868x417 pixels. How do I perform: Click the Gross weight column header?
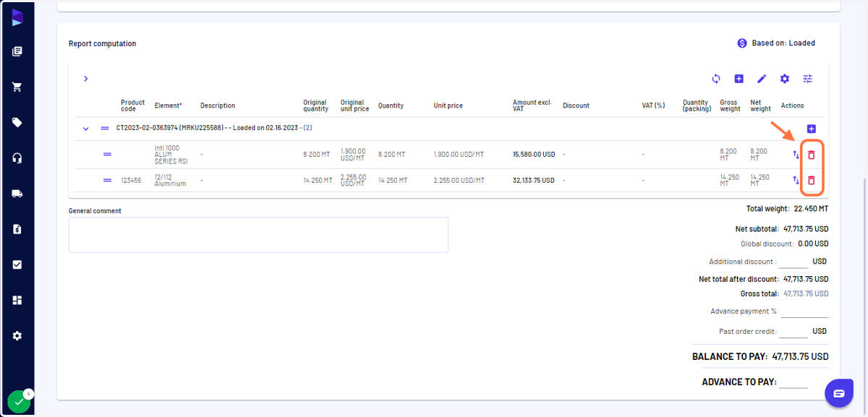730,106
